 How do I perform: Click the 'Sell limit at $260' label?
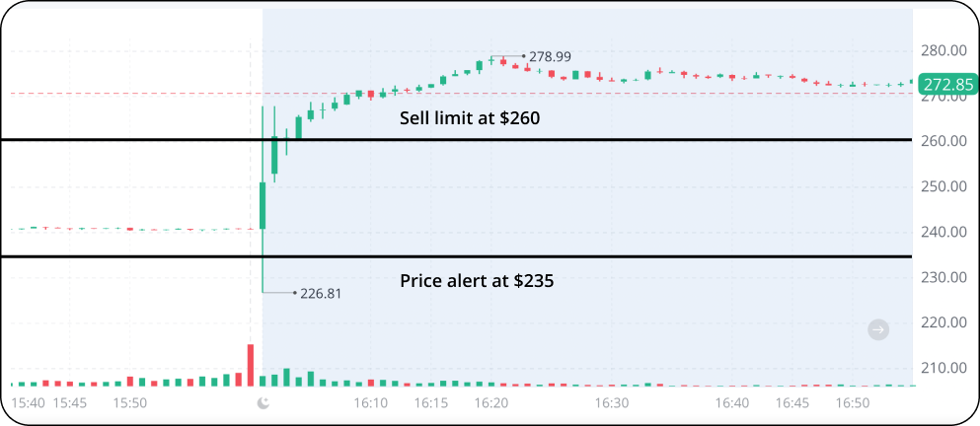(470, 118)
